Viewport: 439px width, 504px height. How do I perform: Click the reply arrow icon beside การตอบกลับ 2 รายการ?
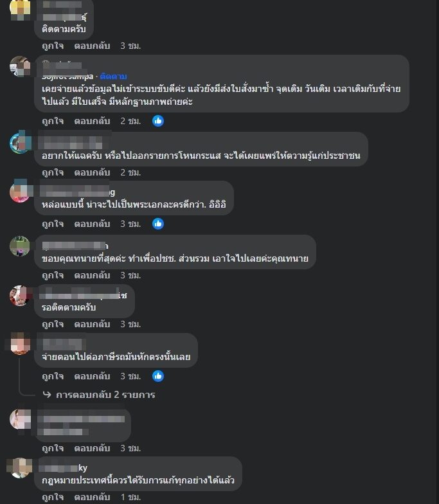(x=47, y=395)
